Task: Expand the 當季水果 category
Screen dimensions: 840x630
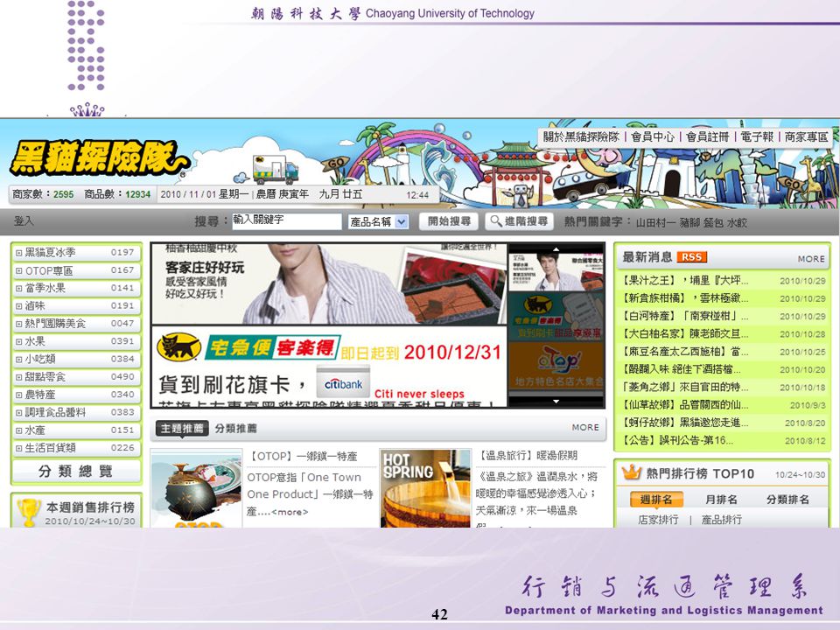Action: tap(18, 288)
